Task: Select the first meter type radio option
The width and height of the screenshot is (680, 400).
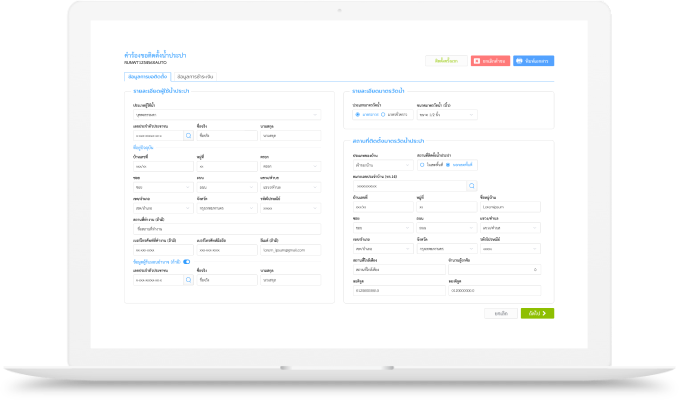Action: tap(357, 114)
